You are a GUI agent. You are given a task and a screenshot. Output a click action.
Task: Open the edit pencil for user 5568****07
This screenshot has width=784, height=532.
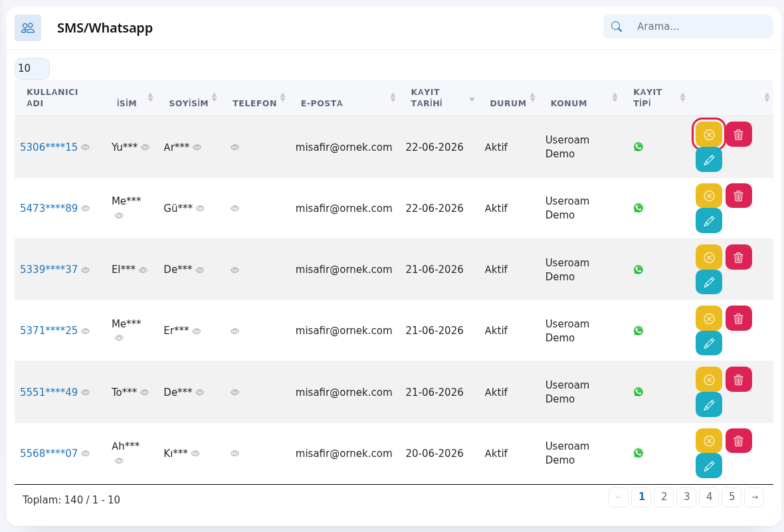click(708, 466)
